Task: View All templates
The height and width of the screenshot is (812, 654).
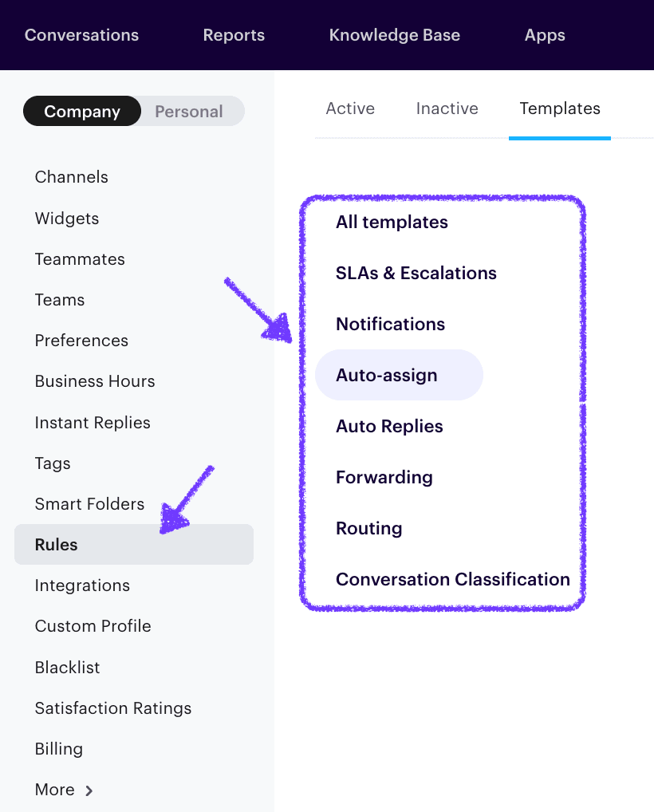Action: point(392,222)
